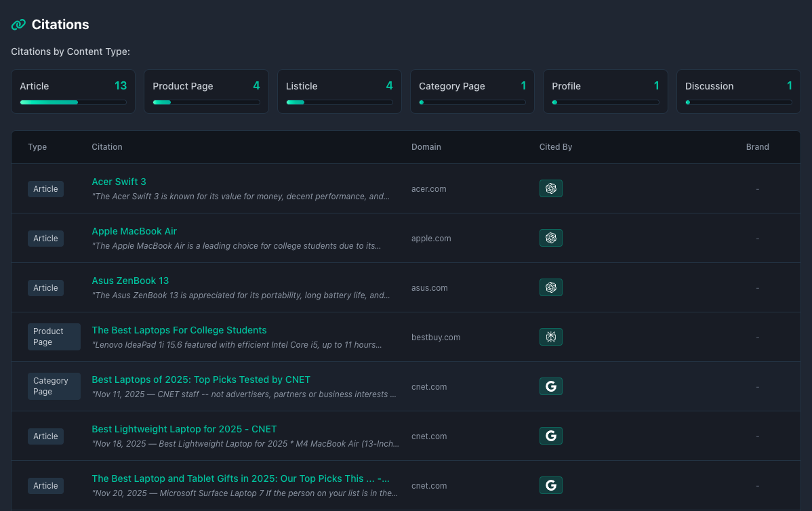This screenshot has height=511, width=812.
Task: Select the Product Page content type card
Action: click(x=206, y=91)
